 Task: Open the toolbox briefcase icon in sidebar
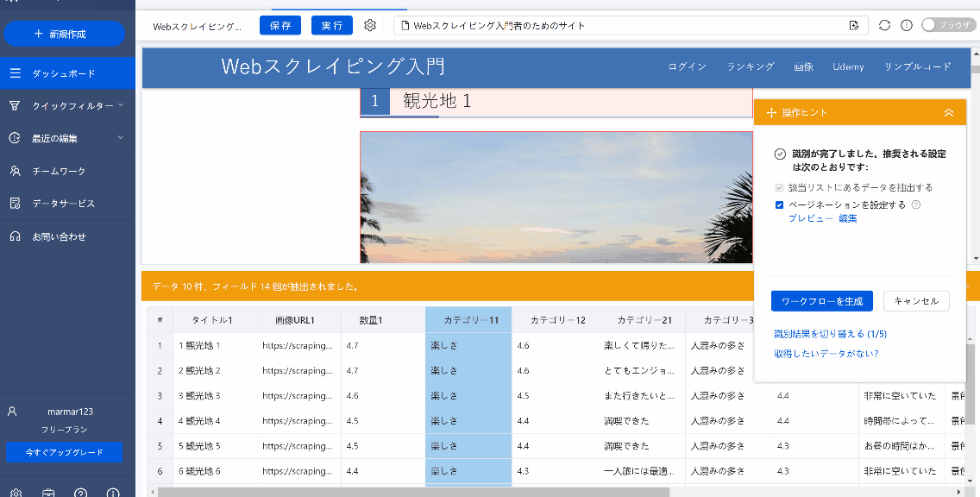[x=48, y=493]
